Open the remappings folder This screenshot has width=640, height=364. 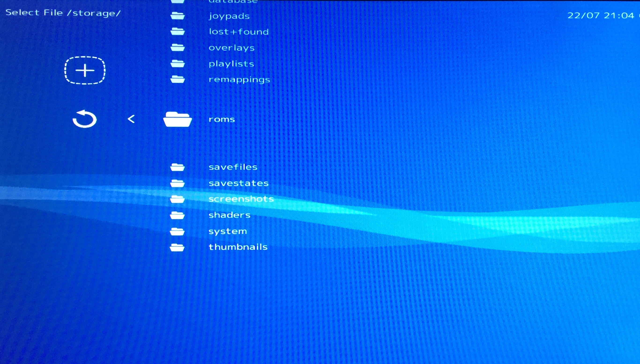click(x=239, y=80)
